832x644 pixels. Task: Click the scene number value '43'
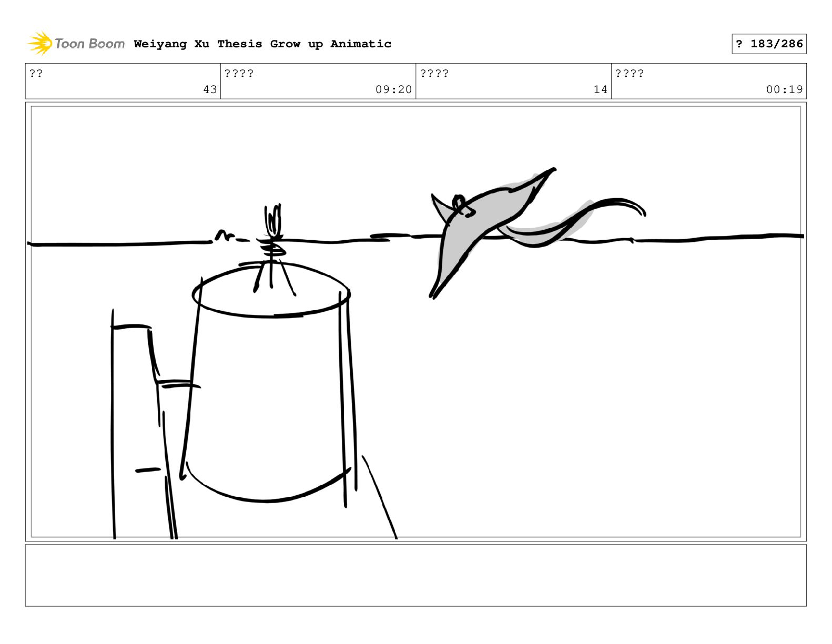[x=210, y=89]
